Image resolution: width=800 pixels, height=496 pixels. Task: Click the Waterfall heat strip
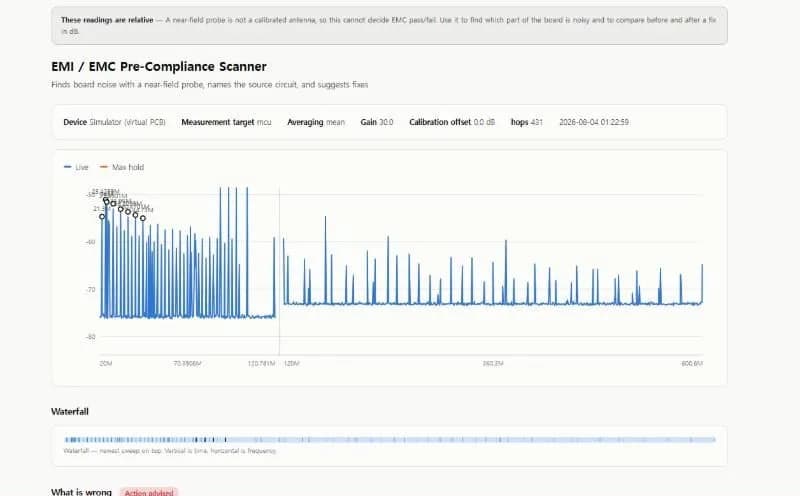point(390,439)
